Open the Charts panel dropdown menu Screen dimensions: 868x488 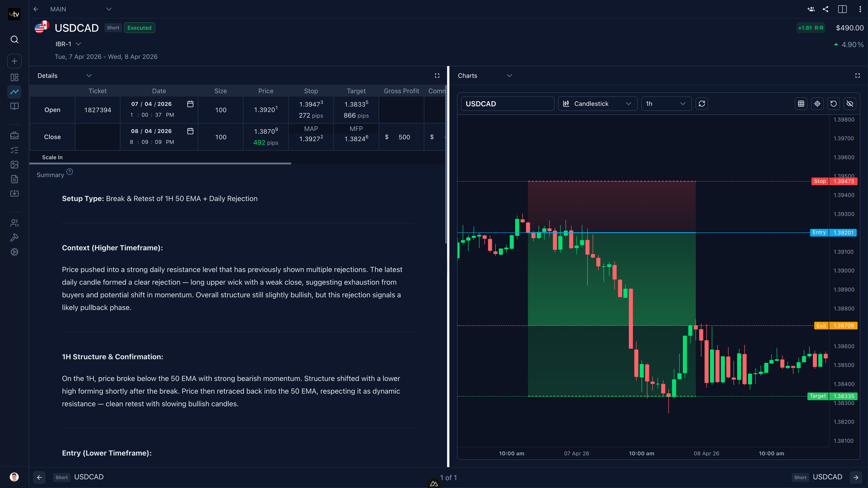(509, 75)
